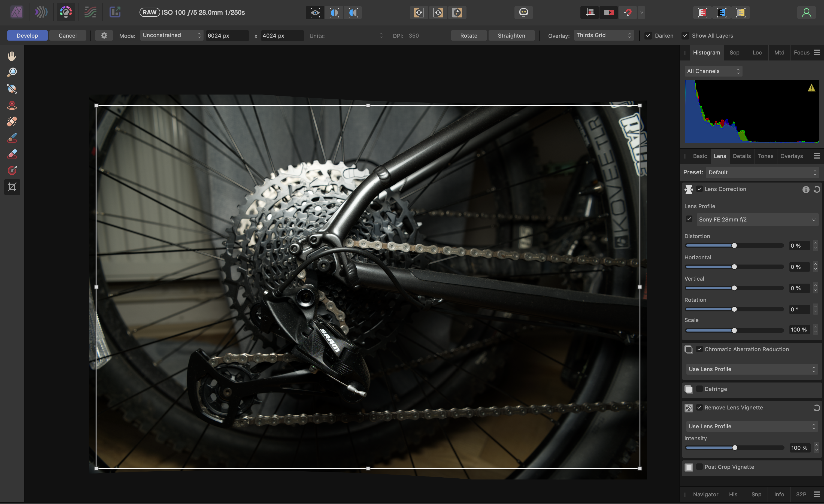Open the Liquify persona
Image resolution: width=824 pixels, height=504 pixels.
click(41, 12)
